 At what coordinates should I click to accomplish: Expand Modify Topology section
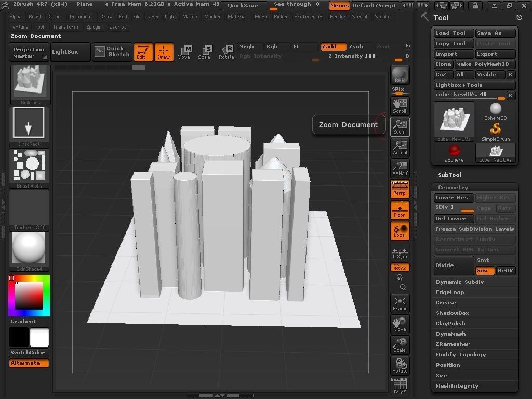[x=460, y=355]
